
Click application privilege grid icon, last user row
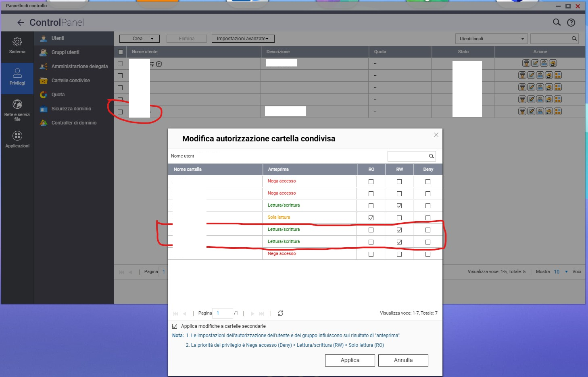click(x=558, y=112)
